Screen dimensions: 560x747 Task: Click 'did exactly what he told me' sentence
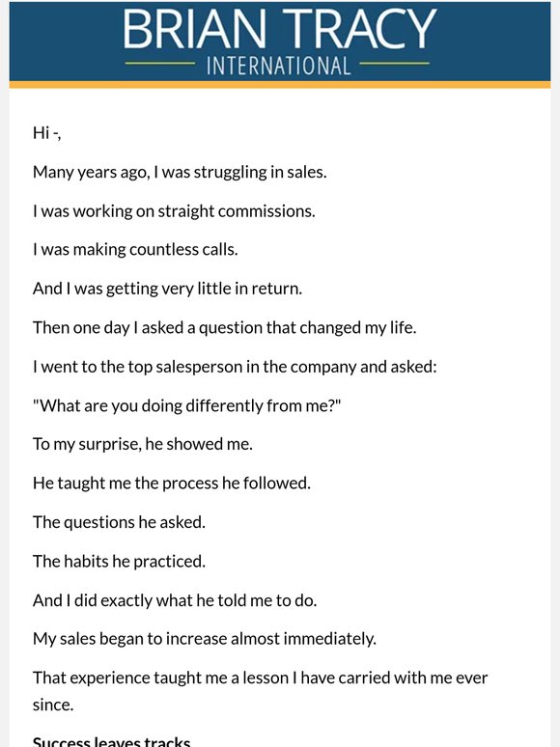(x=175, y=600)
